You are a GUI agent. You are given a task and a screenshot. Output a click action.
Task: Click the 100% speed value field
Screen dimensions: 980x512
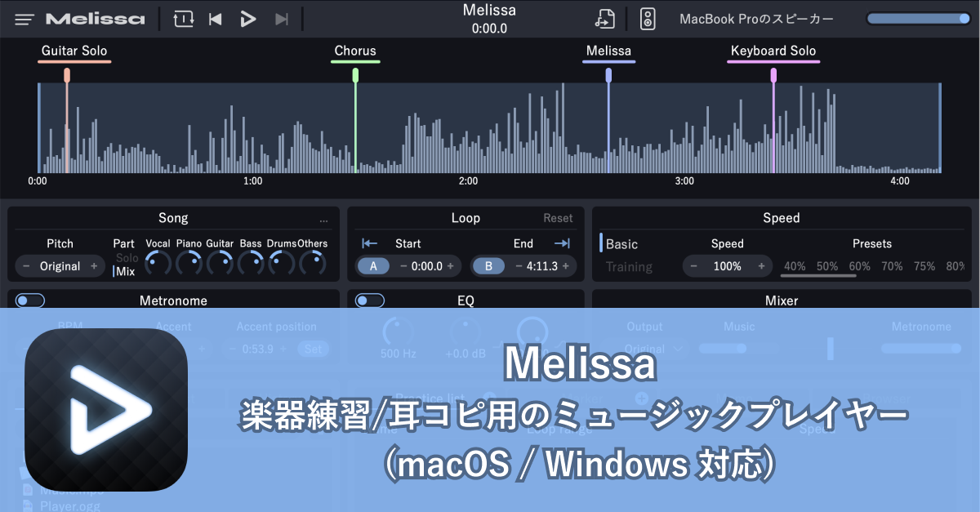[x=728, y=266]
